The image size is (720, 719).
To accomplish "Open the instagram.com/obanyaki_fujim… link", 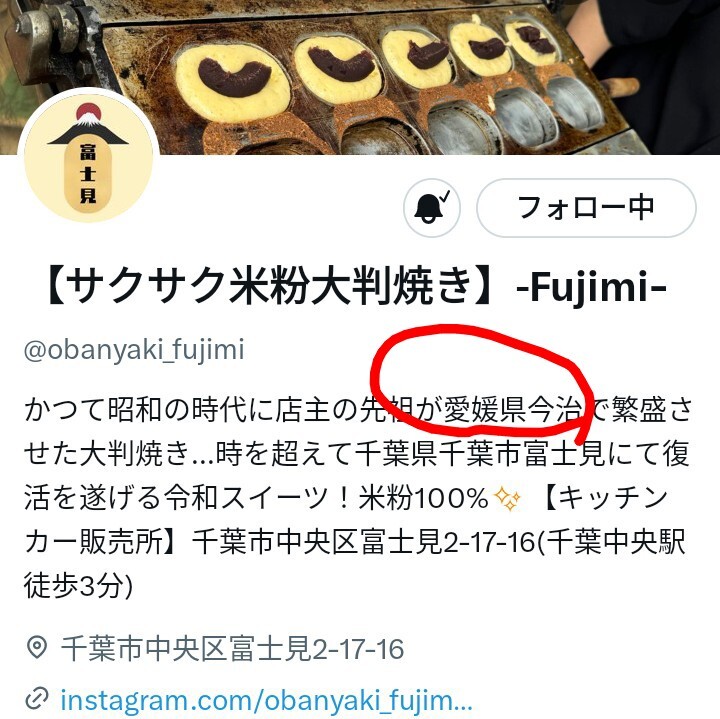I will [266, 700].
